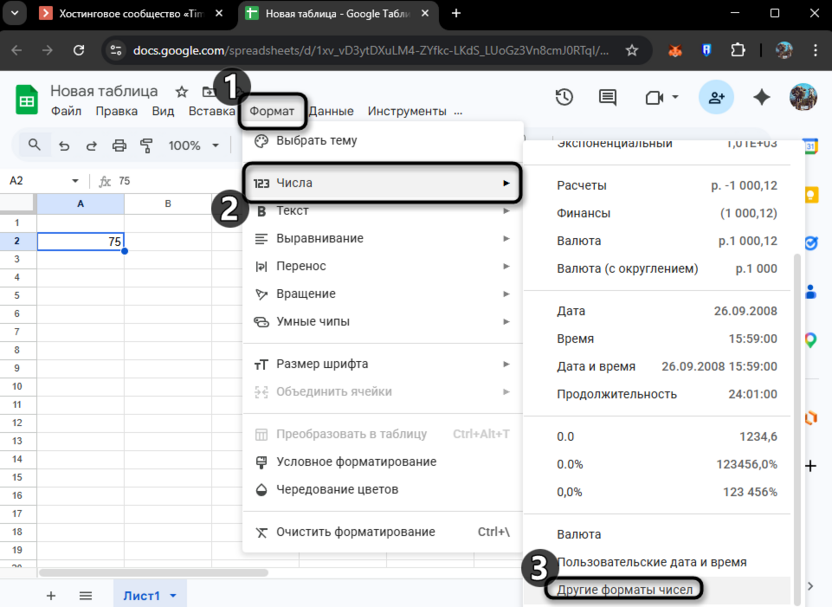Select cell A2 containing 75

[81, 241]
